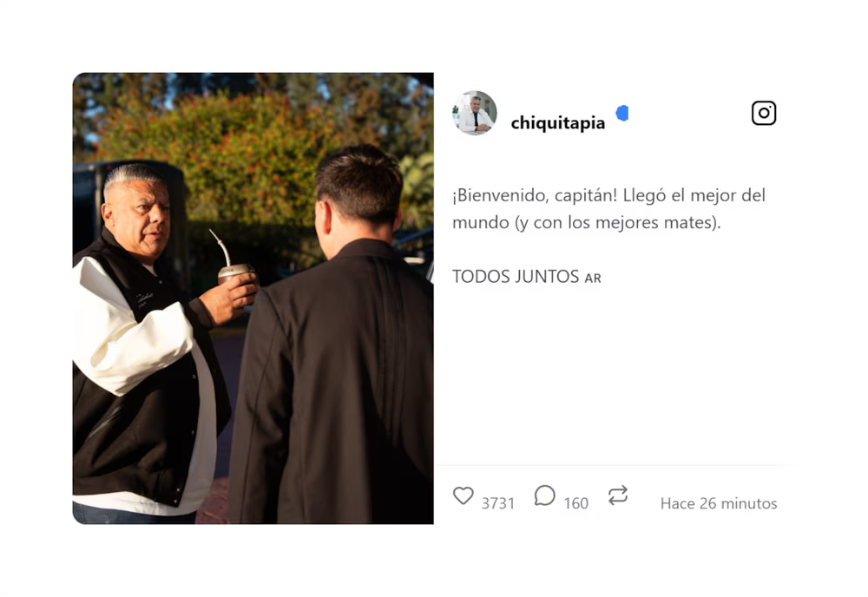The width and height of the screenshot is (868, 597).
Task: Open chiquitapia's profile avatar
Action: pyautogui.click(x=475, y=113)
